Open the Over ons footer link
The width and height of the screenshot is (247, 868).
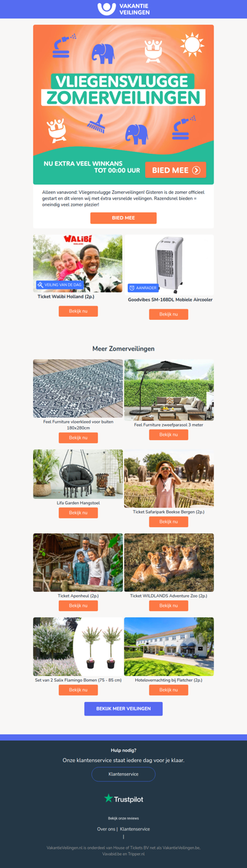point(106,829)
